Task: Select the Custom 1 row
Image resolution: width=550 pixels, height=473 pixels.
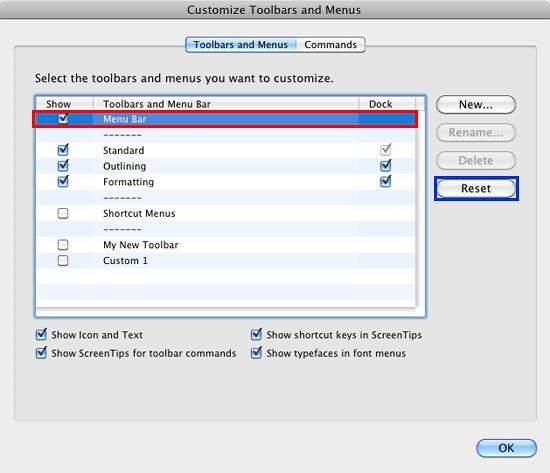Action: point(226,261)
